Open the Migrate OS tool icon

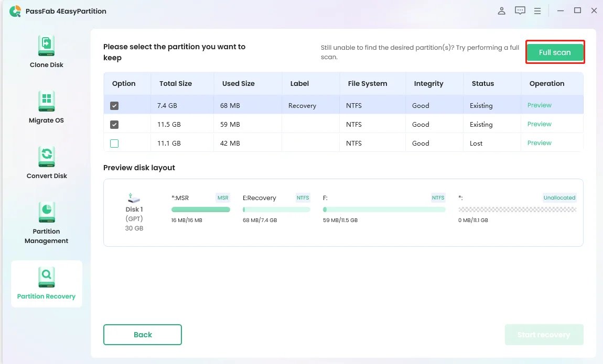coord(46,101)
